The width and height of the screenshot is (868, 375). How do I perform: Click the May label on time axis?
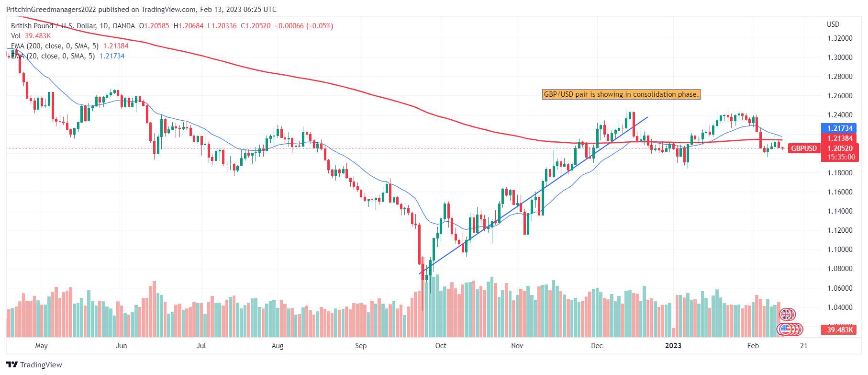(x=42, y=346)
